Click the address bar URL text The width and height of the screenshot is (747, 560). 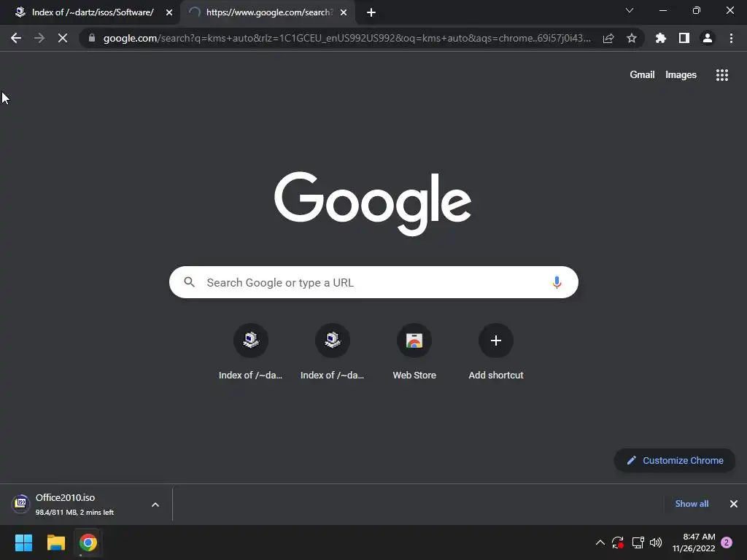(347, 38)
